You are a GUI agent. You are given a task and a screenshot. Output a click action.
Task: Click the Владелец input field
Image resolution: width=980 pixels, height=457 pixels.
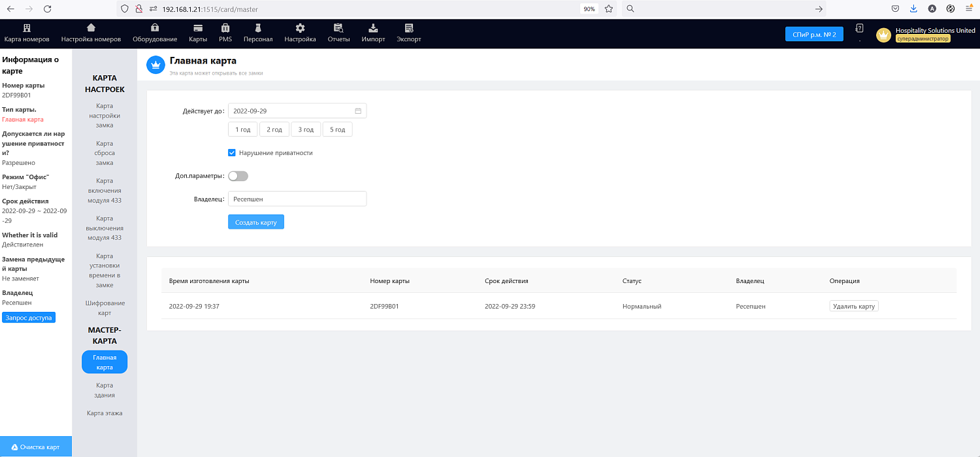tap(297, 199)
